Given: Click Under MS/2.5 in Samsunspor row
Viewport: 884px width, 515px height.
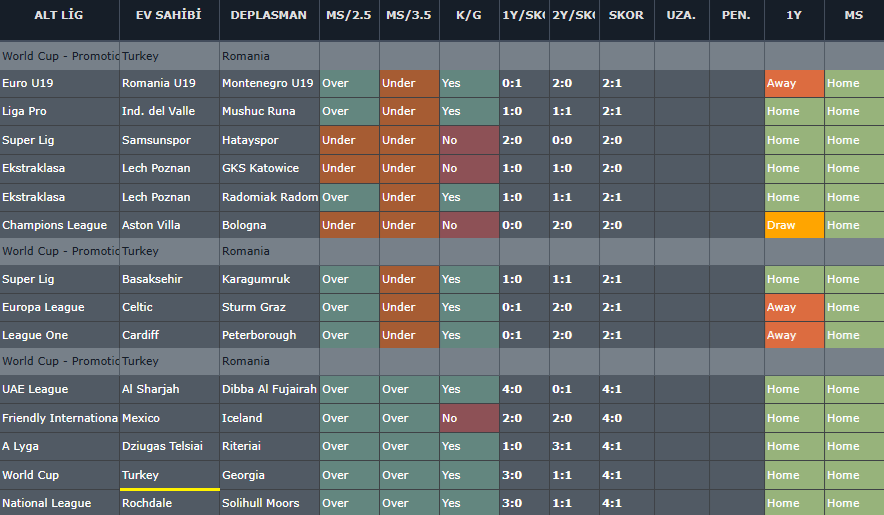Looking at the screenshot, I should (349, 140).
